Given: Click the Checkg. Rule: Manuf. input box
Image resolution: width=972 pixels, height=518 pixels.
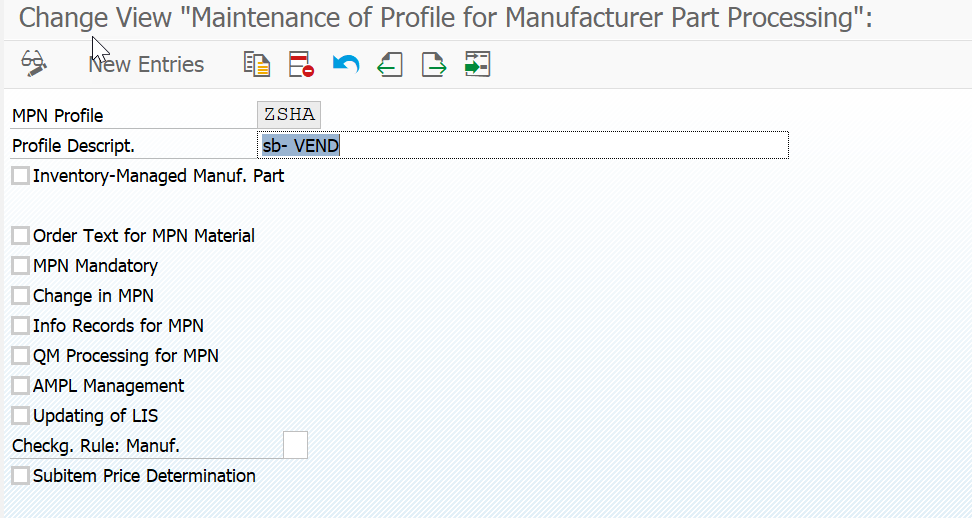Looking at the screenshot, I should [295, 446].
